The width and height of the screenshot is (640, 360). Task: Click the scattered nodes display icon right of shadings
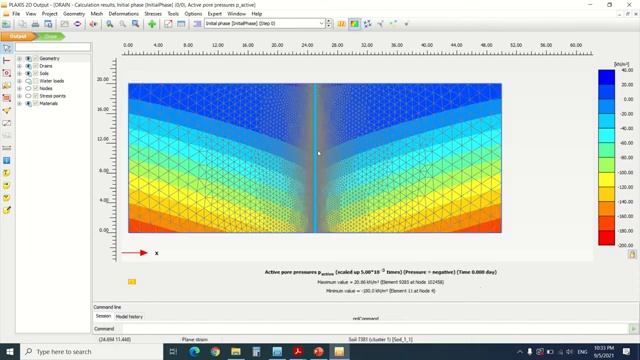point(367,24)
